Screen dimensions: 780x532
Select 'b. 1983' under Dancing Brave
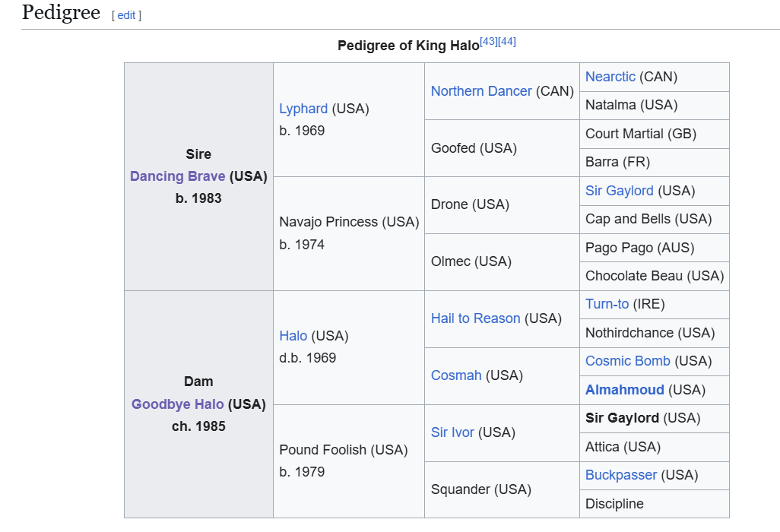pos(198,198)
